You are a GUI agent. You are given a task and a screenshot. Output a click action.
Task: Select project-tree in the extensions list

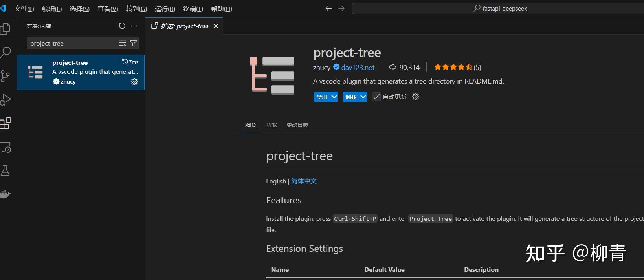click(x=81, y=72)
